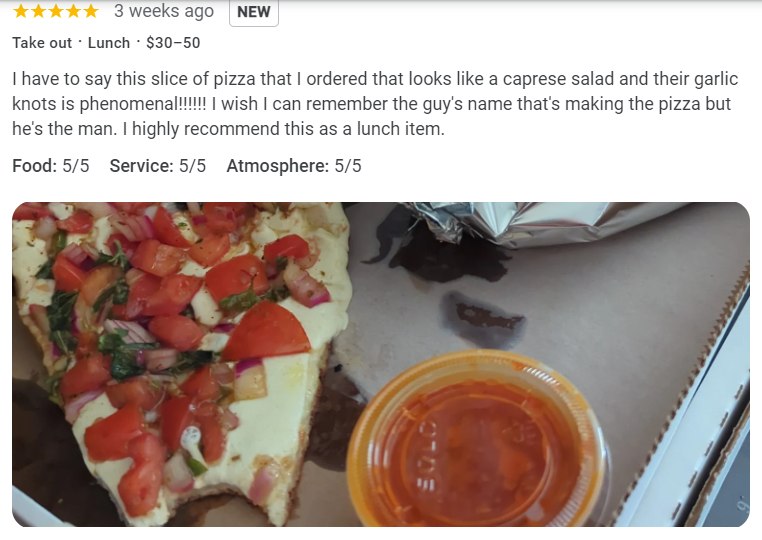Screen dimensions: 762x540
Task: Click the NEW badge beside the date
Action: click(254, 12)
